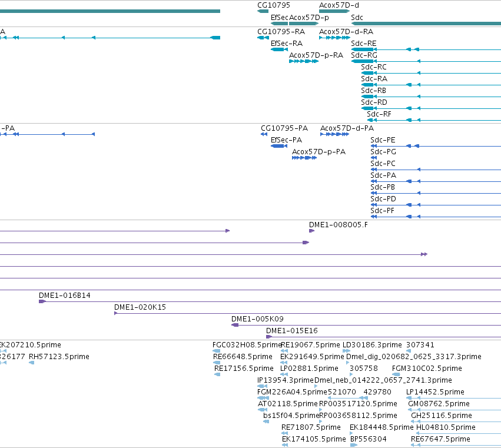The width and height of the screenshot is (501, 448).
Task: Click the LP02881.5prime EST label
Action: 309,369
